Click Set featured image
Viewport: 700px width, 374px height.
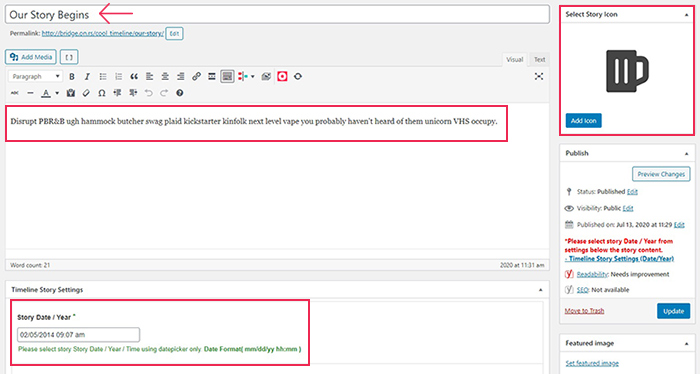[592, 363]
